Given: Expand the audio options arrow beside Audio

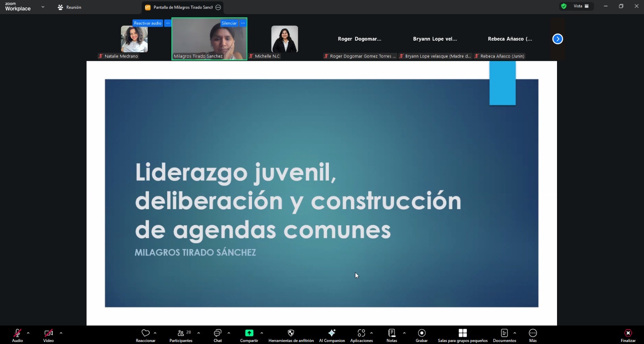Looking at the screenshot, I should 28,333.
